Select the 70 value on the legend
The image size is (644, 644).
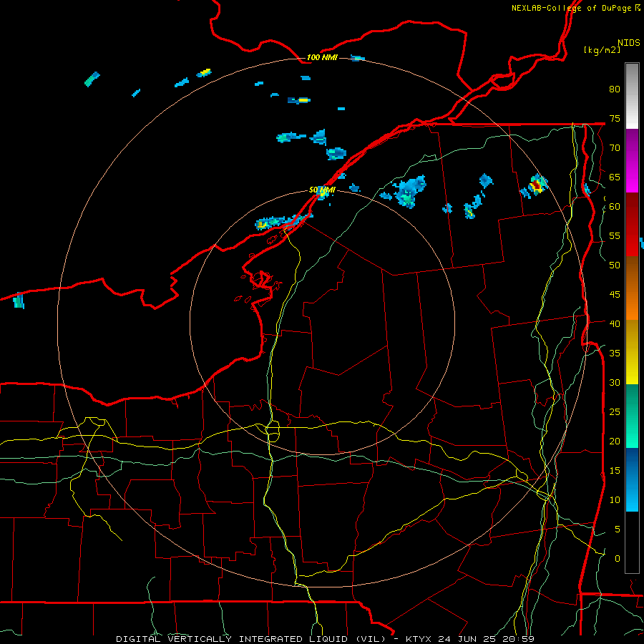pyautogui.click(x=615, y=148)
